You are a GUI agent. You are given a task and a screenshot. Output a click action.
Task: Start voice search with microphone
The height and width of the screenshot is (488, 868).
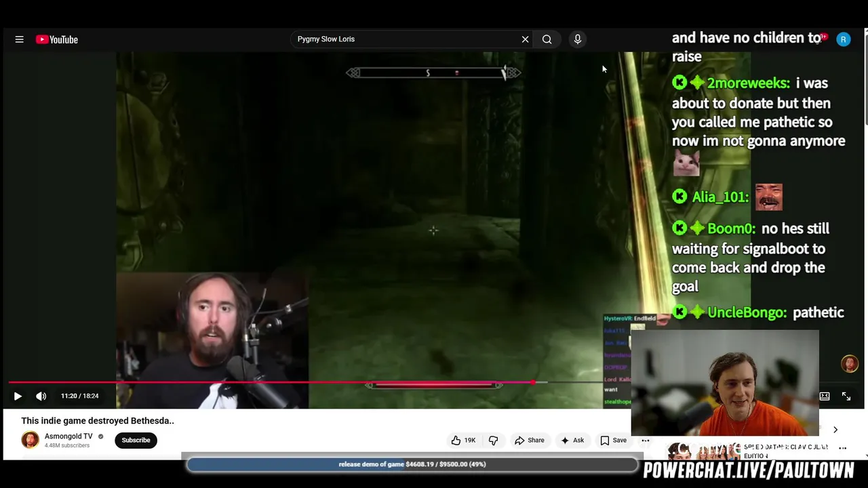pyautogui.click(x=578, y=39)
